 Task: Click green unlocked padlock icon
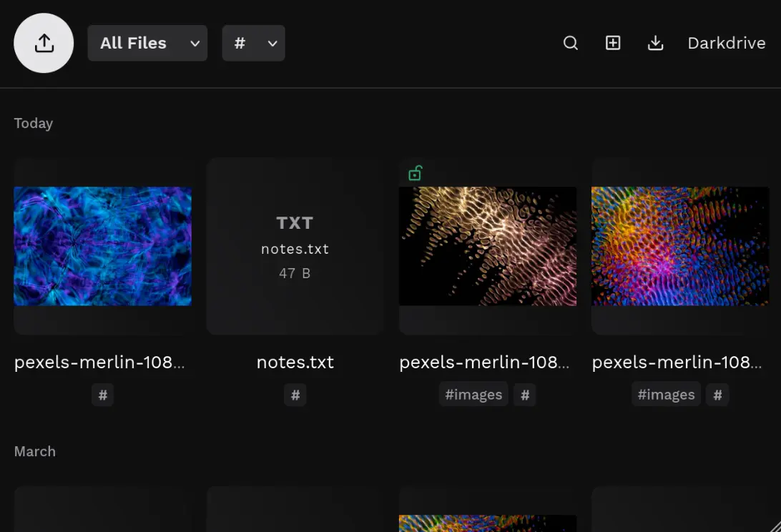tap(415, 173)
